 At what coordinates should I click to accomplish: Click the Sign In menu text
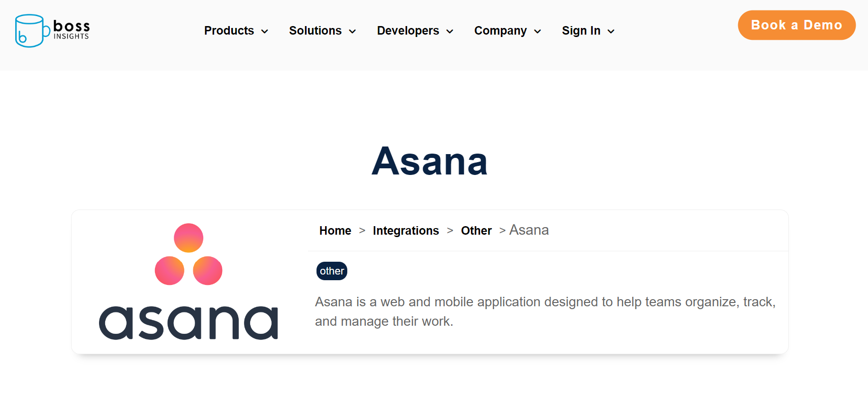click(581, 31)
